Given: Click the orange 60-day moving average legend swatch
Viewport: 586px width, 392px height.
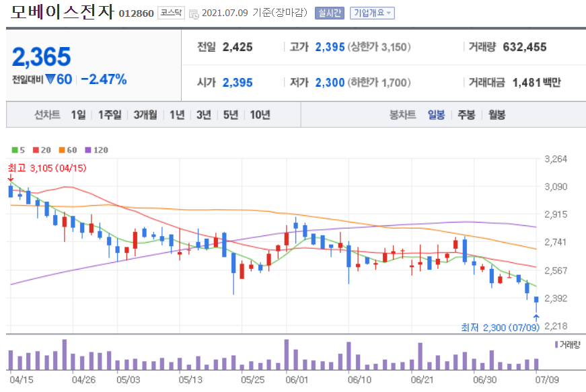Looking at the screenshot, I should tap(62, 150).
